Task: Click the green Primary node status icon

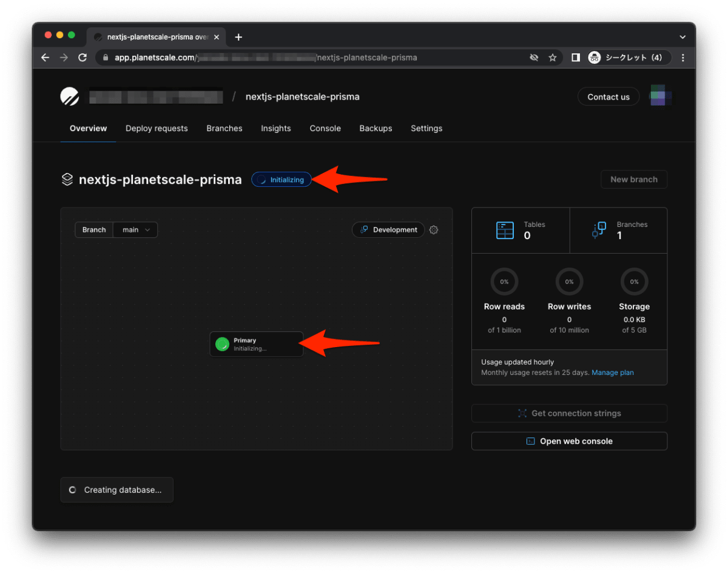Action: point(222,344)
